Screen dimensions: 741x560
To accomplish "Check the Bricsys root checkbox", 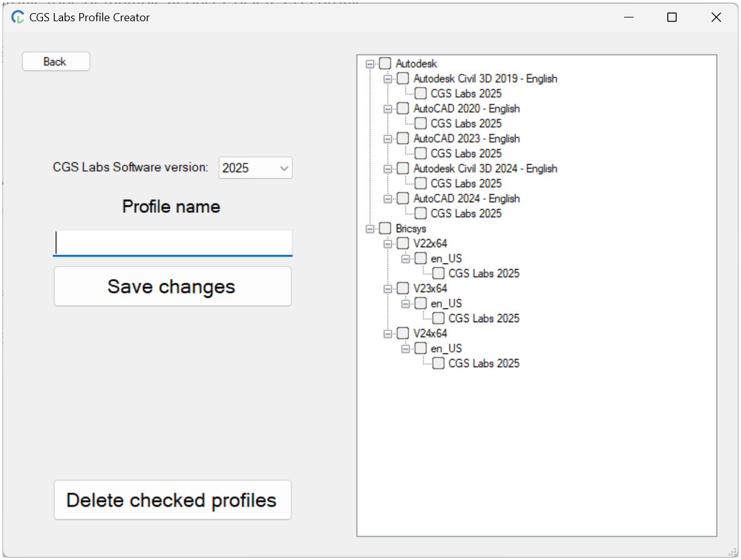I will point(385,228).
